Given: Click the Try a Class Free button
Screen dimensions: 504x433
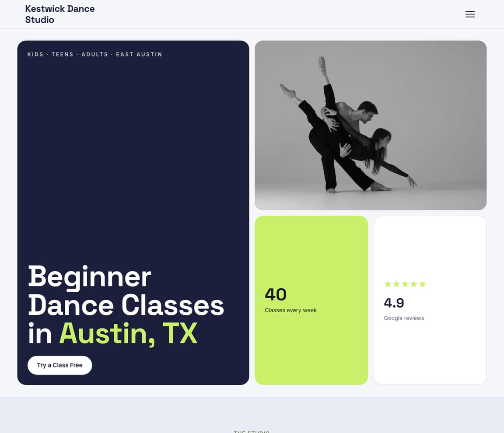Looking at the screenshot, I should point(60,365).
